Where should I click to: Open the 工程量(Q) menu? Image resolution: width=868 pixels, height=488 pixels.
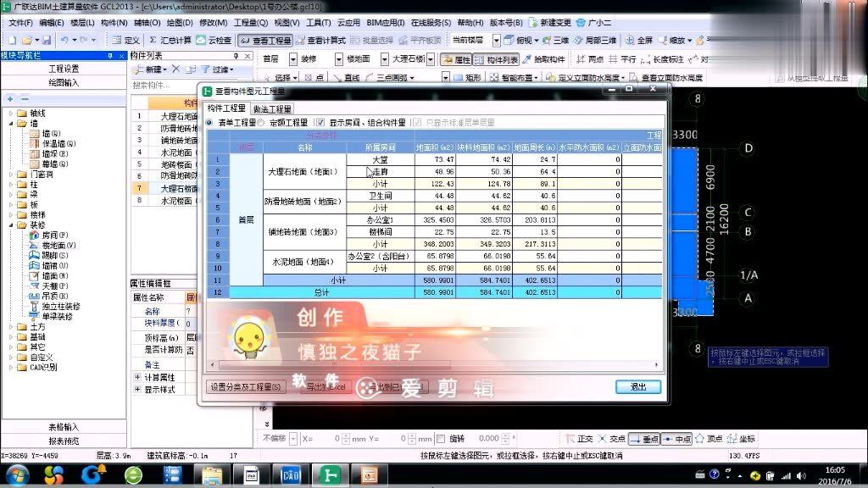(250, 23)
